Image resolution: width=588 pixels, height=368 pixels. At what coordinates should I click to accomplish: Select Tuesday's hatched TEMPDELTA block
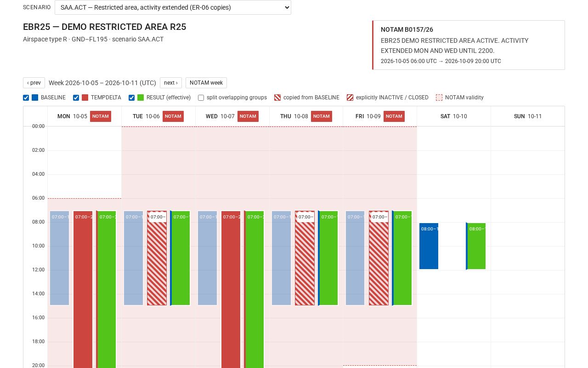tap(157, 258)
